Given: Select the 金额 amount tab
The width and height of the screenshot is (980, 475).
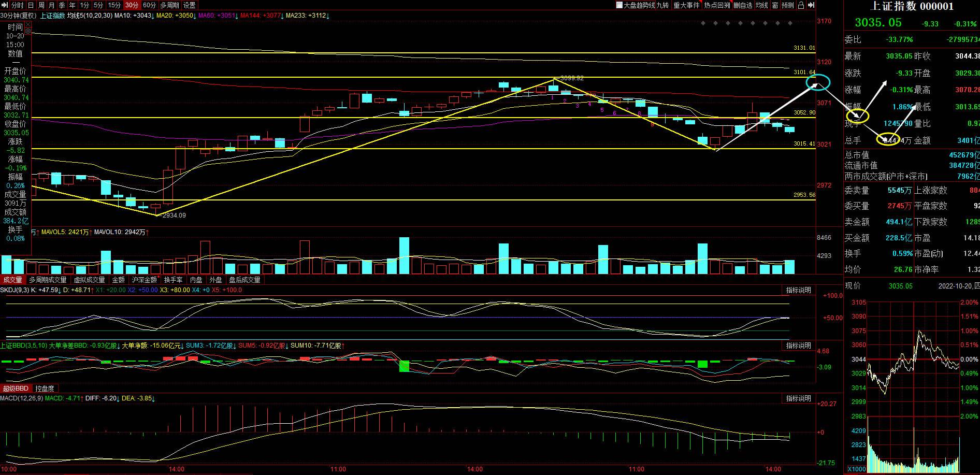Looking at the screenshot, I should point(118,280).
